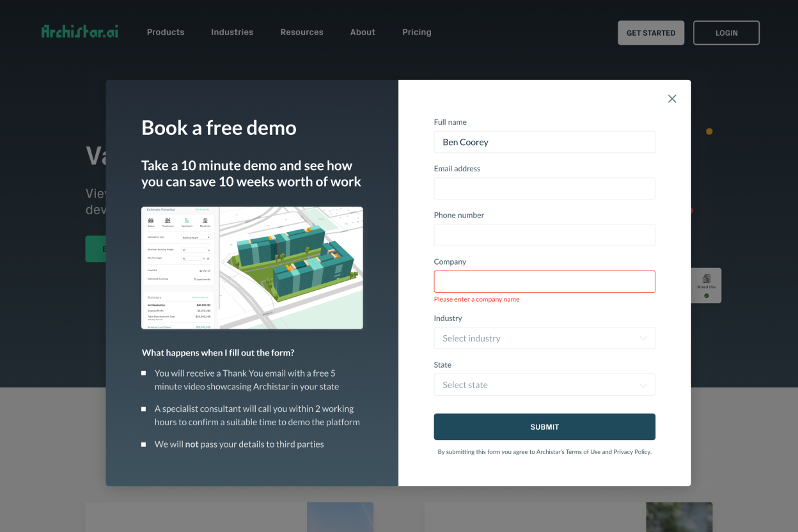Close the Book a free demo dialog
The width and height of the screenshot is (798, 532).
coord(672,98)
